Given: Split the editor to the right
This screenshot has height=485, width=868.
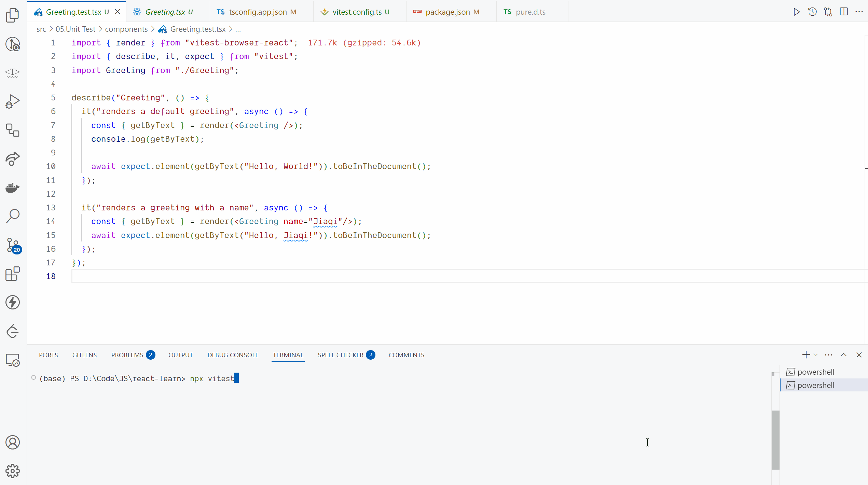Looking at the screenshot, I should point(844,12).
